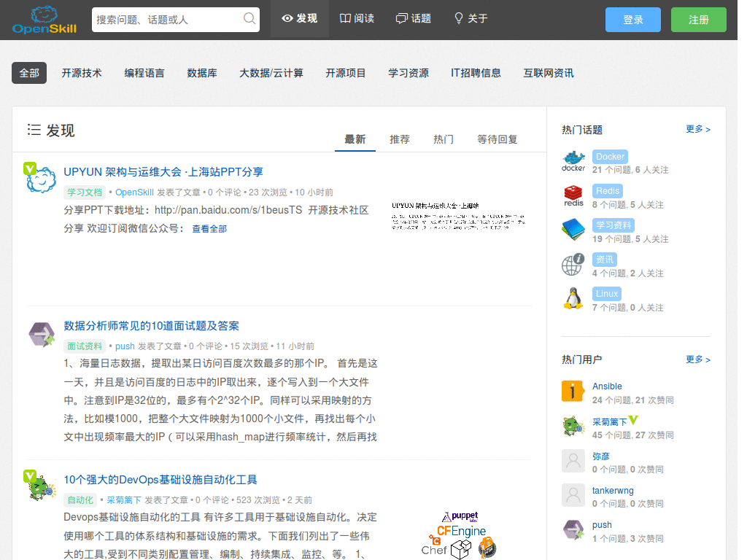Click the 注册 button
The image size is (747, 560).
[x=698, y=20]
